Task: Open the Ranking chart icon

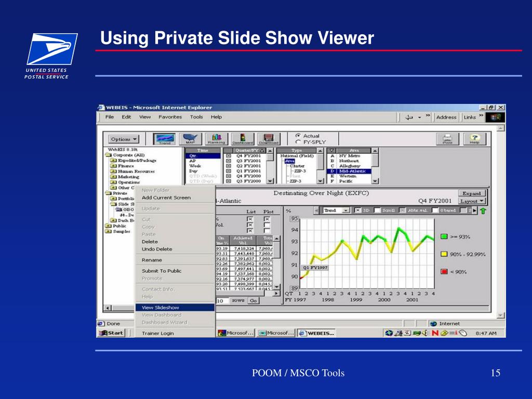Action: [217, 139]
